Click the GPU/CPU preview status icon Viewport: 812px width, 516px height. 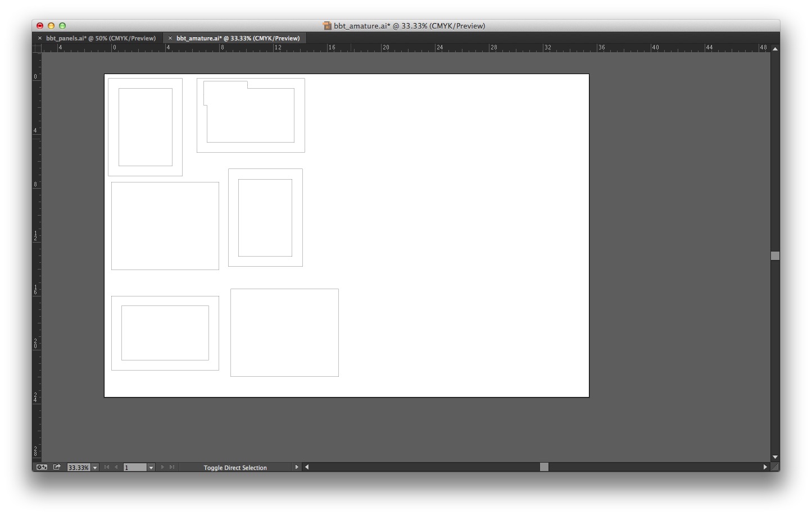(42, 467)
